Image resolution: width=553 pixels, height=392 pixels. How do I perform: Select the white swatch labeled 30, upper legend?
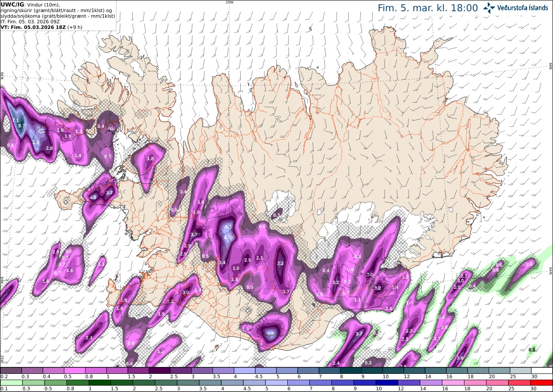(542, 370)
